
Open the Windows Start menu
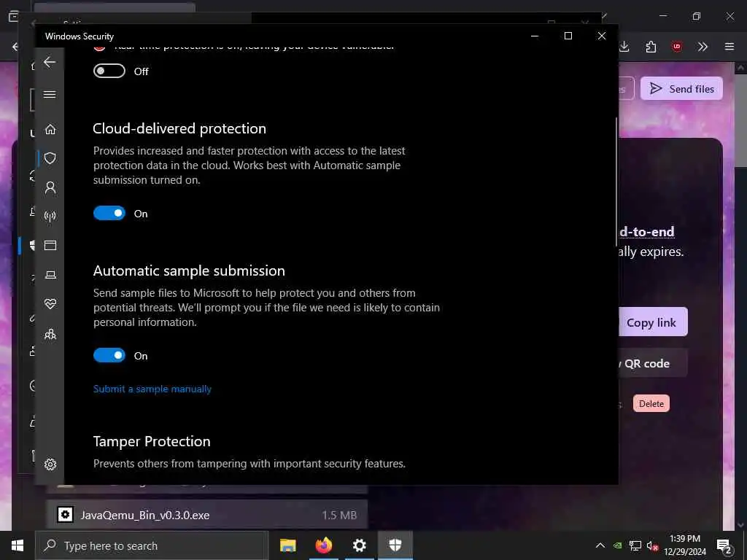tap(18, 545)
